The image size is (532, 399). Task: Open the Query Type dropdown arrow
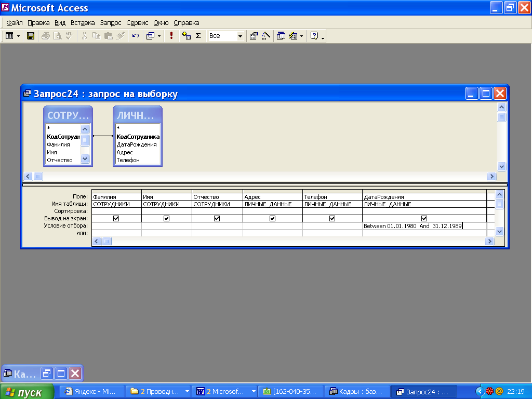159,36
